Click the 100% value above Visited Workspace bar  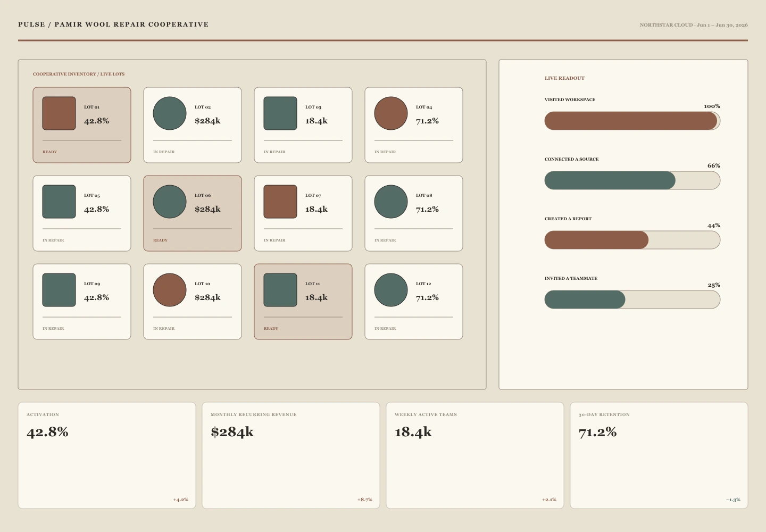pyautogui.click(x=712, y=106)
